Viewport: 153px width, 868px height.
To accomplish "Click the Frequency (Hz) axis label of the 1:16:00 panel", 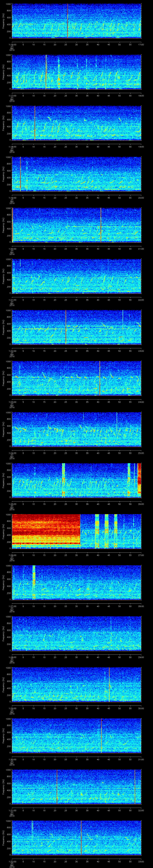I will 3,21.
